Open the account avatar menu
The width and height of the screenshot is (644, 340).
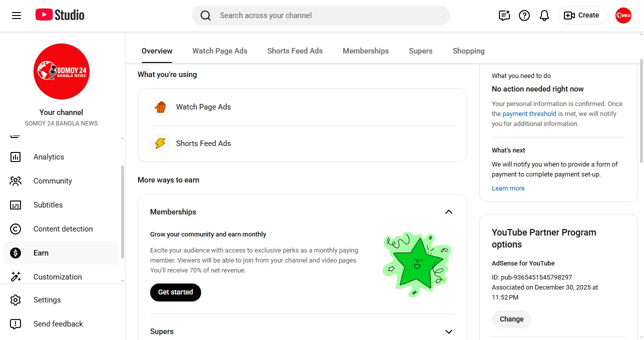point(623,15)
